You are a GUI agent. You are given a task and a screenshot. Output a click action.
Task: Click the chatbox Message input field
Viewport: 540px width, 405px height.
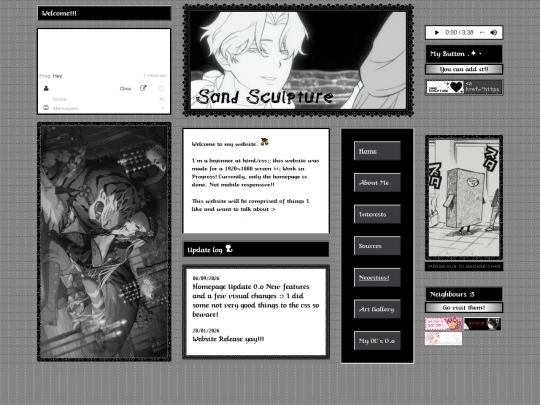[x=105, y=108]
